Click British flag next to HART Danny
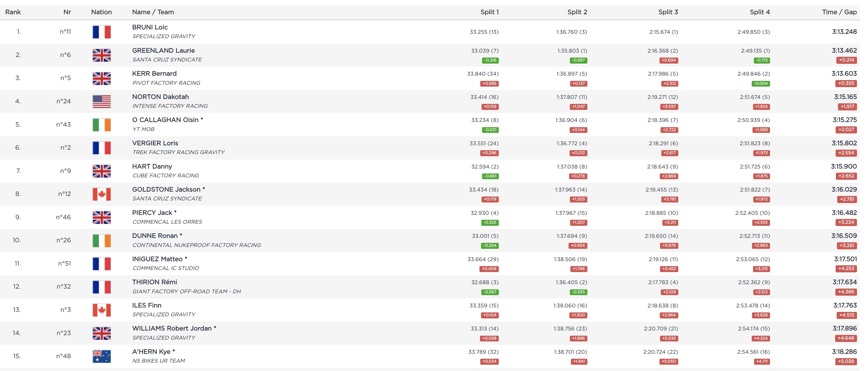The image size is (868, 371). (x=101, y=171)
